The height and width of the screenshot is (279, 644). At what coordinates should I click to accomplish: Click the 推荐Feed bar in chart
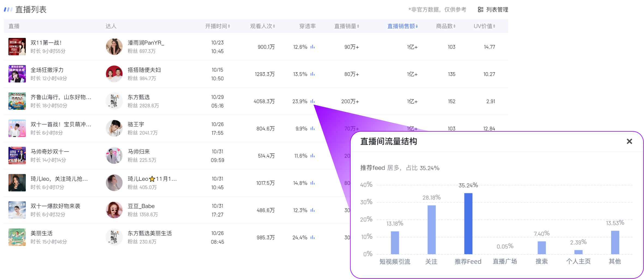pos(468,224)
